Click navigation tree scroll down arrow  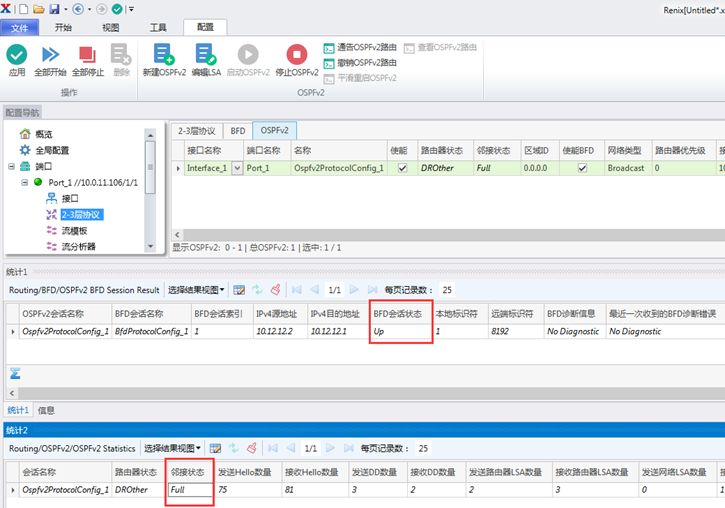[150, 246]
